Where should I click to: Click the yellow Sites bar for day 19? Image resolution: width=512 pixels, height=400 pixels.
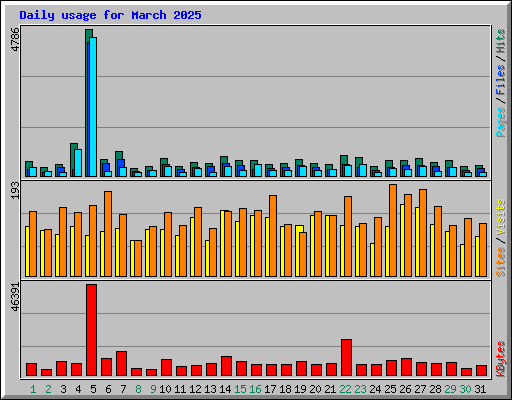coord(298,251)
